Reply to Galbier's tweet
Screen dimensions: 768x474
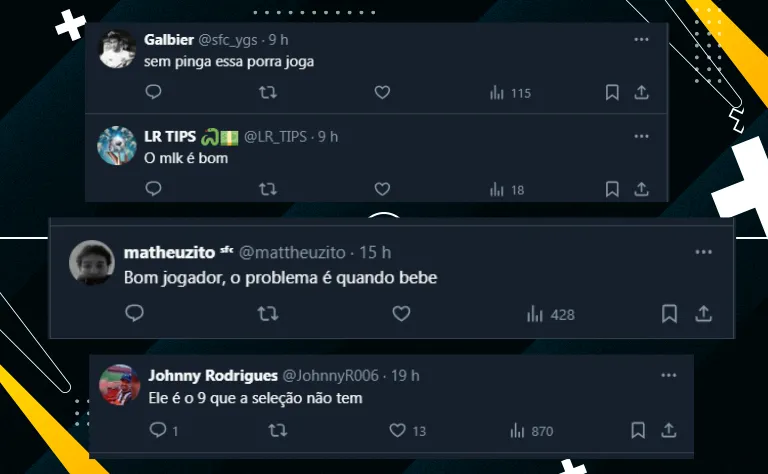coord(153,92)
